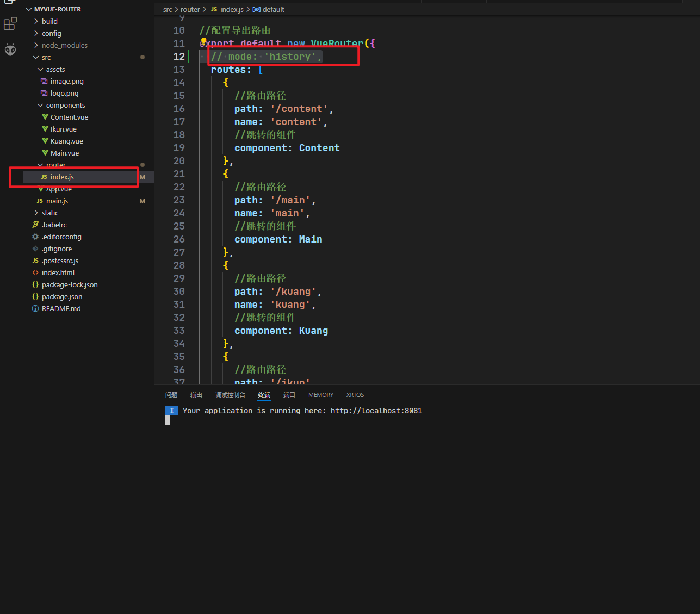
Task: Click the index.js breadcrumb segment
Action: tap(232, 9)
